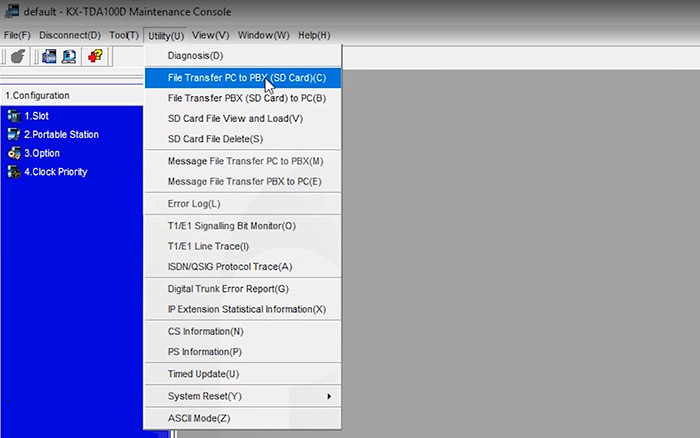700x438 pixels.
Task: Open the 4.Clock Priority entry
Action: point(55,172)
